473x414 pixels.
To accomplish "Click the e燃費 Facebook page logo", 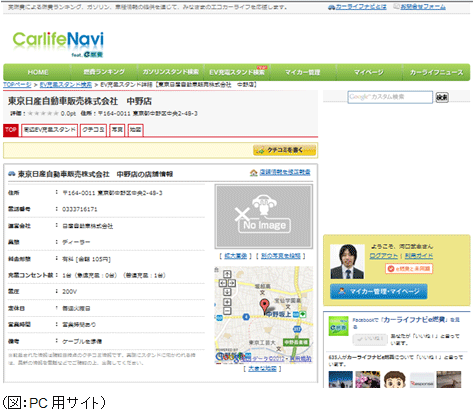I will (338, 326).
